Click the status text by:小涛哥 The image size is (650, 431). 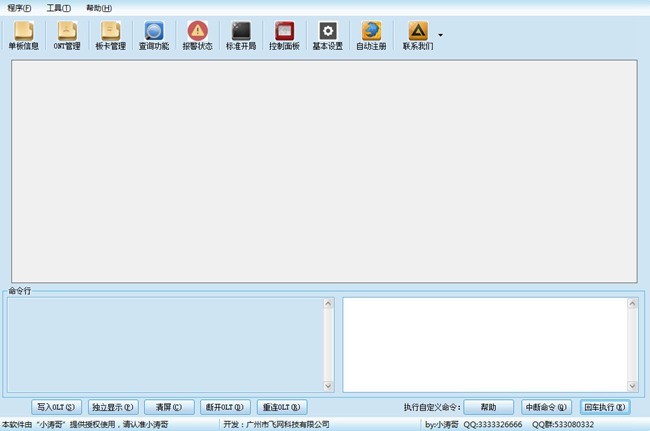coord(442,424)
